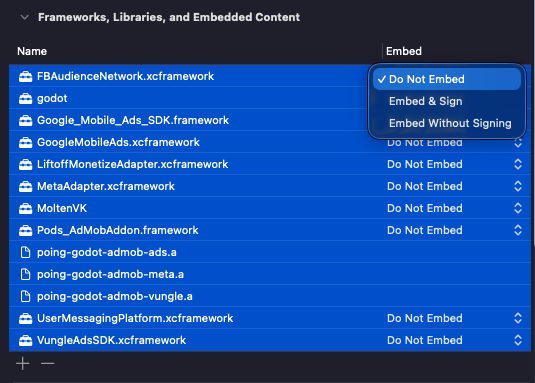Click the add framework plus button
This screenshot has width=535, height=383.
[x=23, y=364]
